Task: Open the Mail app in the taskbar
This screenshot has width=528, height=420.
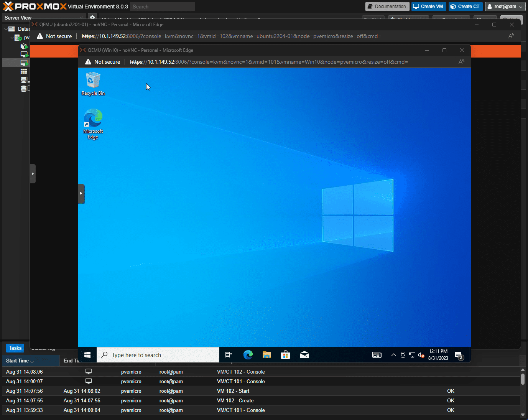Action: pos(304,355)
